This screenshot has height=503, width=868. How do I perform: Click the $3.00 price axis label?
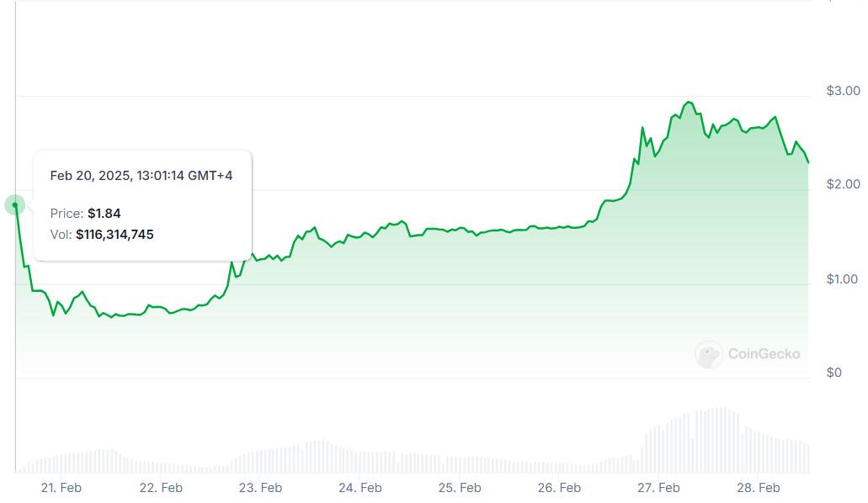[x=843, y=91]
